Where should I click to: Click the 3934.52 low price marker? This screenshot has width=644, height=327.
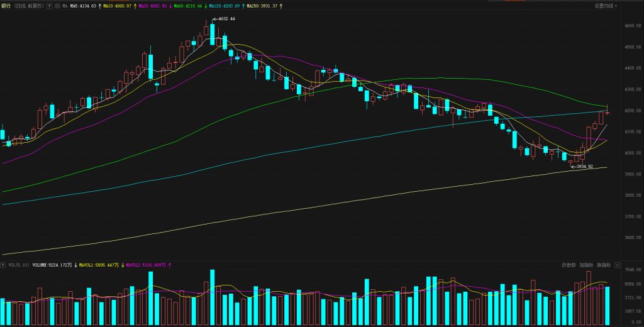coord(584,167)
